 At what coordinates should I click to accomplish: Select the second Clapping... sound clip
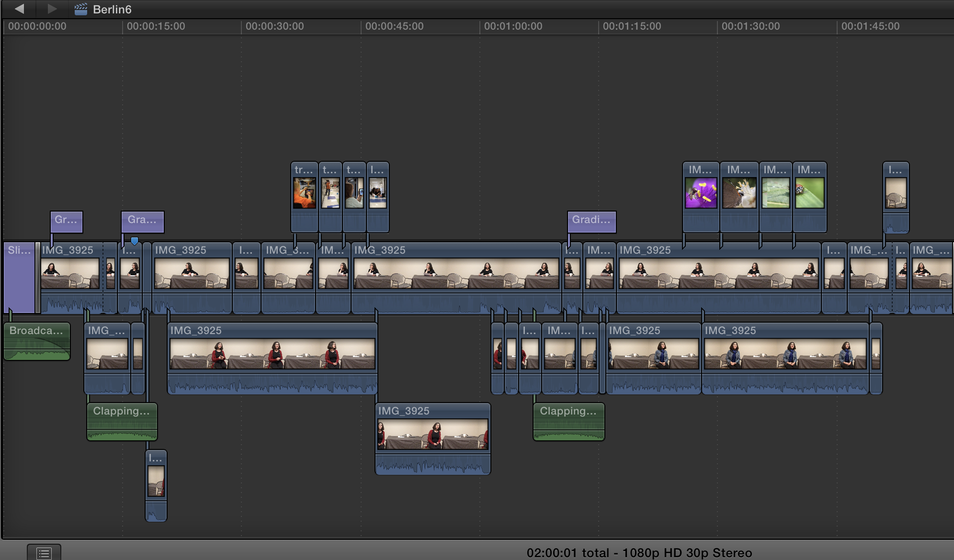coord(569,422)
